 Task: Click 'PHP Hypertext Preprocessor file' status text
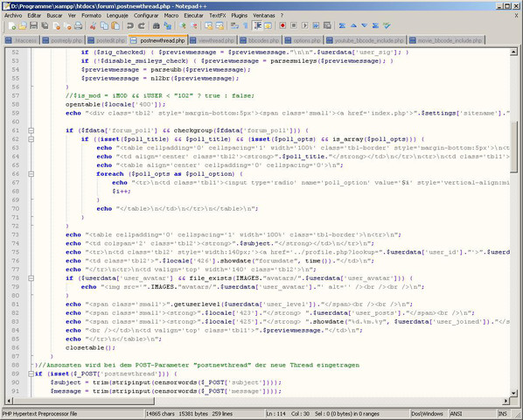(x=40, y=414)
